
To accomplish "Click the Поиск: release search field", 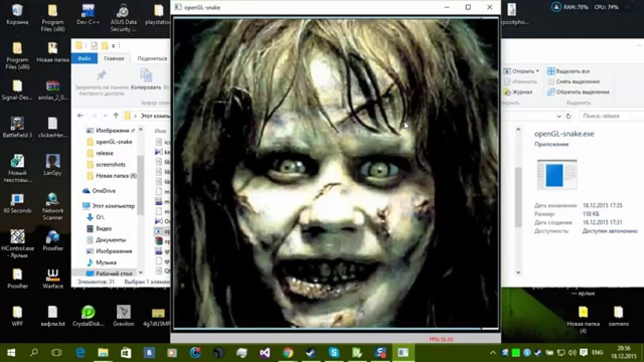I will 611,116.
